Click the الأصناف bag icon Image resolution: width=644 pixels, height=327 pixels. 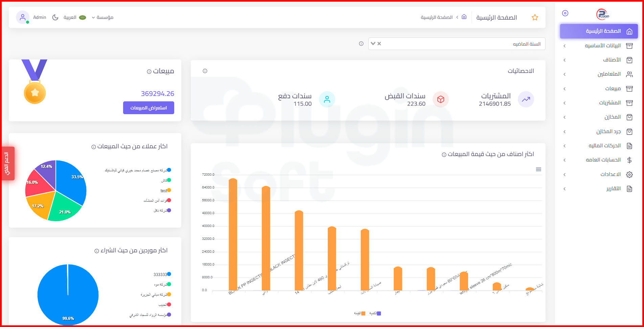tap(629, 60)
